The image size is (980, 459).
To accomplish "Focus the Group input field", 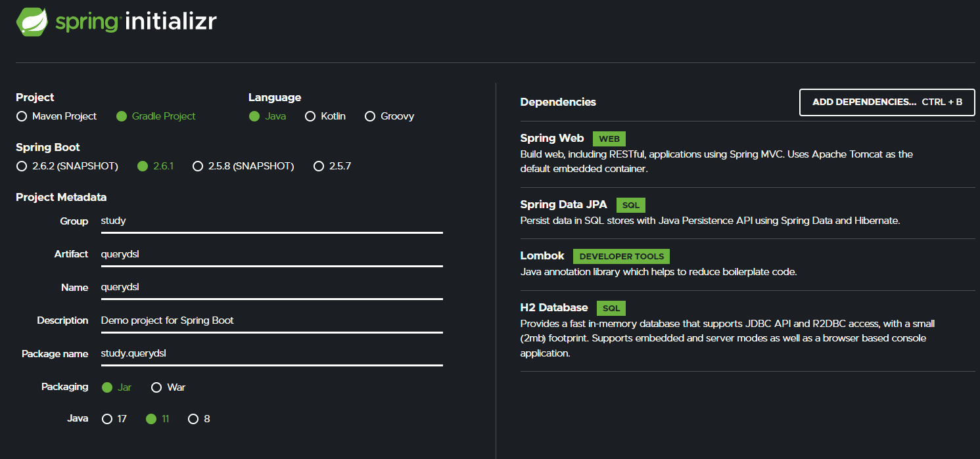I will click(271, 221).
